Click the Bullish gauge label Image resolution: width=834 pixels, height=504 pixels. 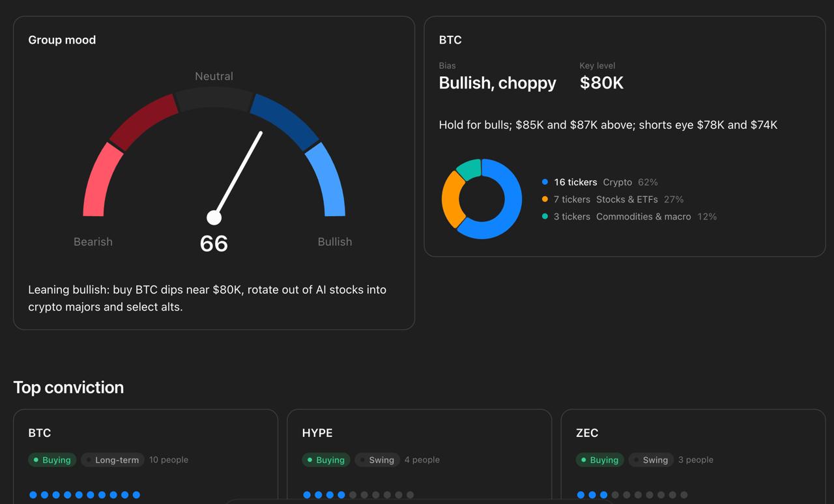335,242
